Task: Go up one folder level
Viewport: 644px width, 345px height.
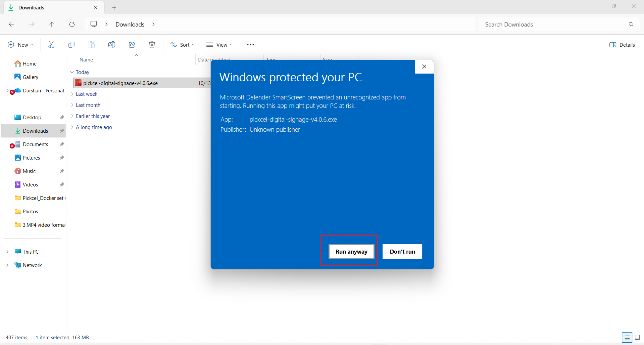Action: click(x=52, y=24)
